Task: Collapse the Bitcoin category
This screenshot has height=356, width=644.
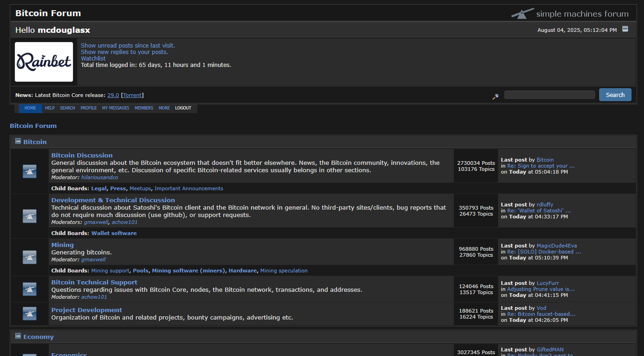Action: click(x=18, y=141)
